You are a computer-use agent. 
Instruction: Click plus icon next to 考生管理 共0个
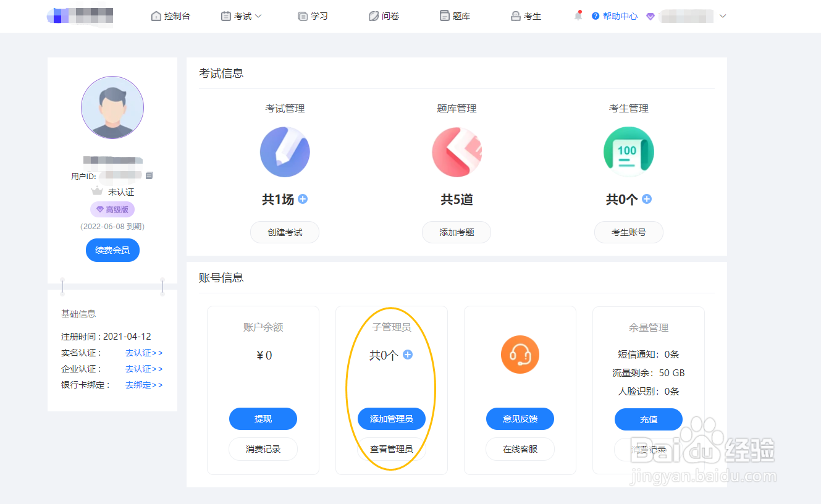click(646, 199)
